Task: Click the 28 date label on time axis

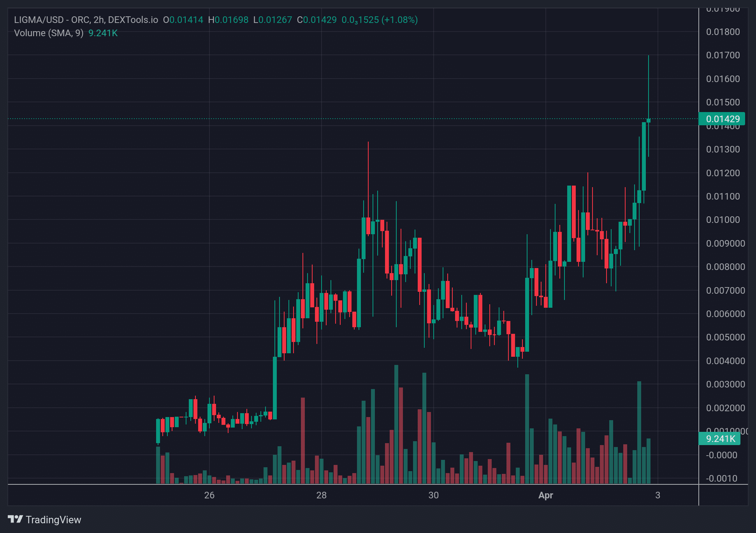Action: click(322, 495)
